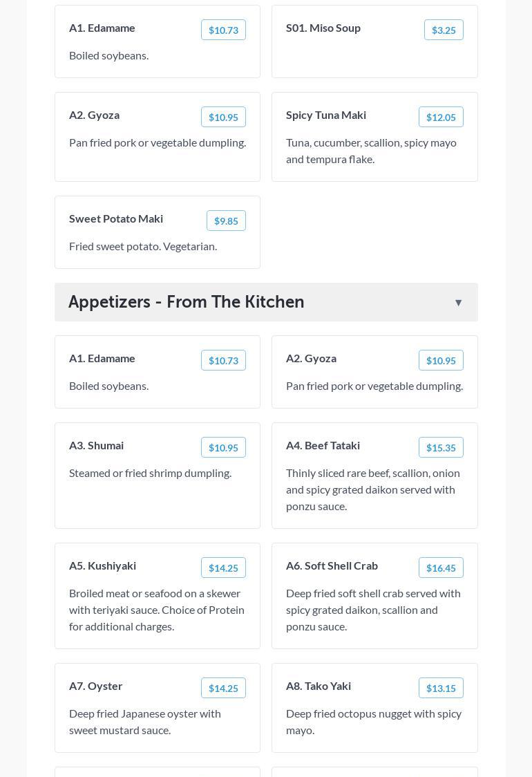Click the $14.25 price for A5. Kushiyaki
The height and width of the screenshot is (777, 532).
tap(223, 568)
